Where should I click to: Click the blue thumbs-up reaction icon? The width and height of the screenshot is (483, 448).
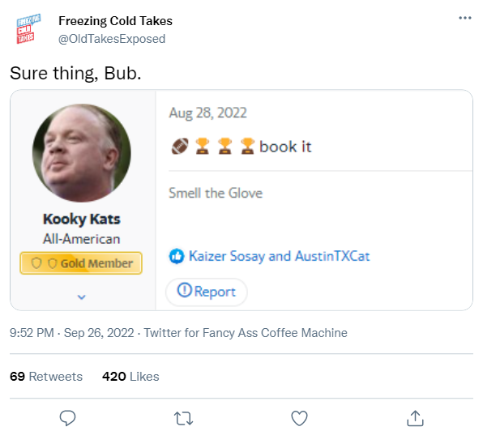[177, 256]
